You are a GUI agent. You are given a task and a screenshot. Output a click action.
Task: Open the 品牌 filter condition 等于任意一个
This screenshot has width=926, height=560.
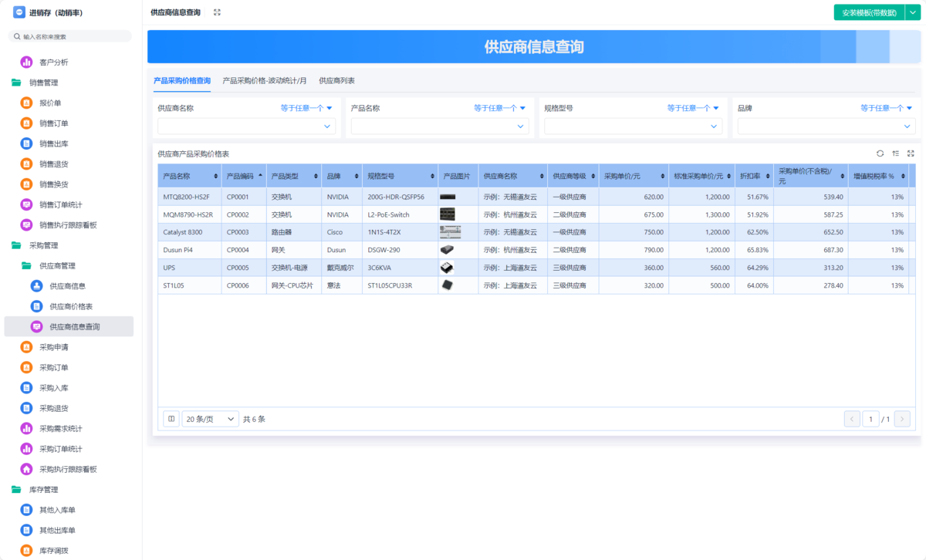coord(887,109)
